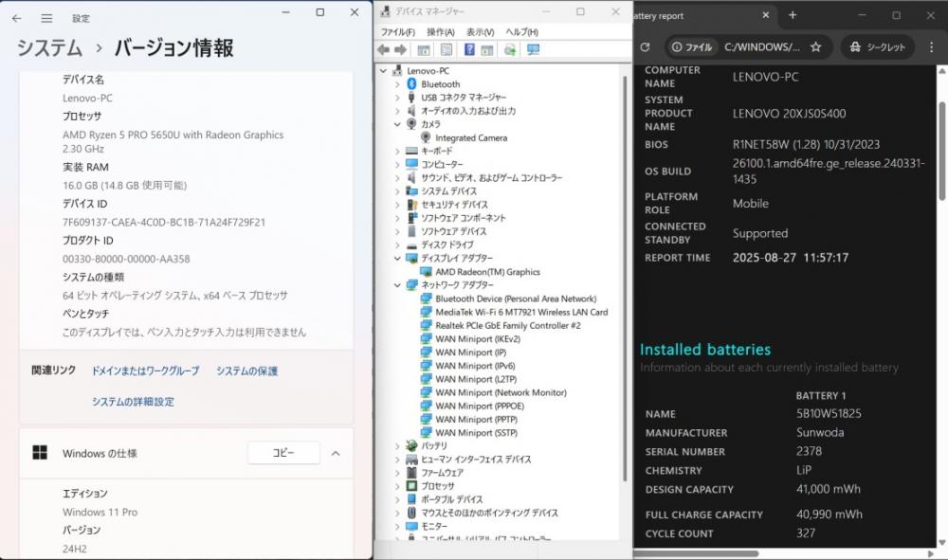Click the Chrome page horizontal scrollbar
The width and height of the screenshot is (948, 560).
[695, 553]
